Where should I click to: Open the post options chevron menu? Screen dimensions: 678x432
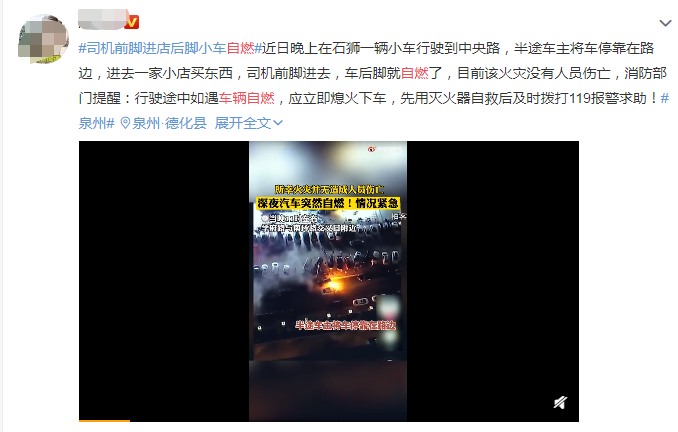click(665, 23)
